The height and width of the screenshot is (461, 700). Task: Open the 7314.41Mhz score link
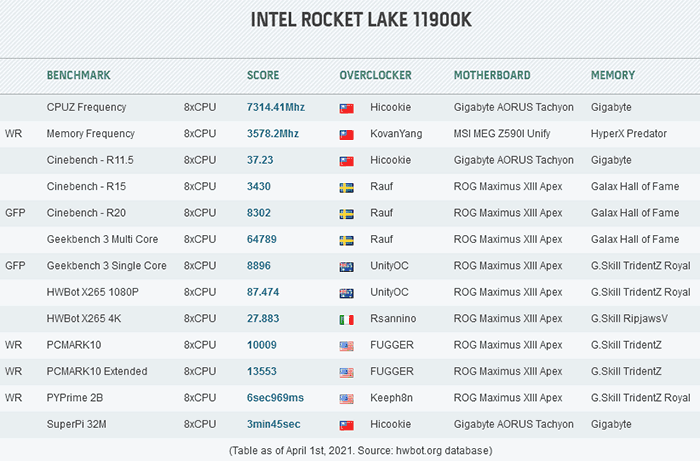[275, 107]
